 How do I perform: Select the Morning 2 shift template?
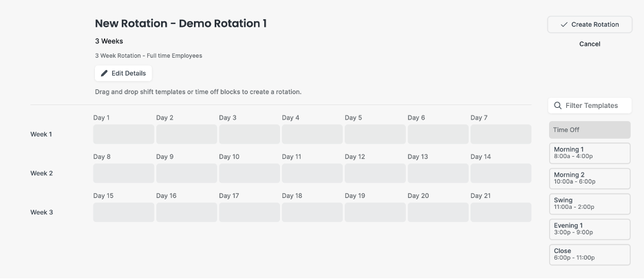pos(590,179)
